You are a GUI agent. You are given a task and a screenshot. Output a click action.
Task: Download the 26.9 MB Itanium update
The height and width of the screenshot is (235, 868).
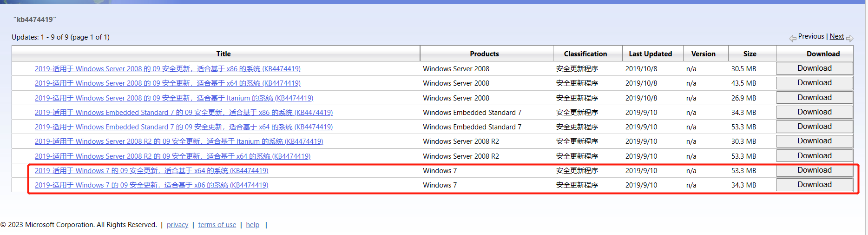(814, 98)
